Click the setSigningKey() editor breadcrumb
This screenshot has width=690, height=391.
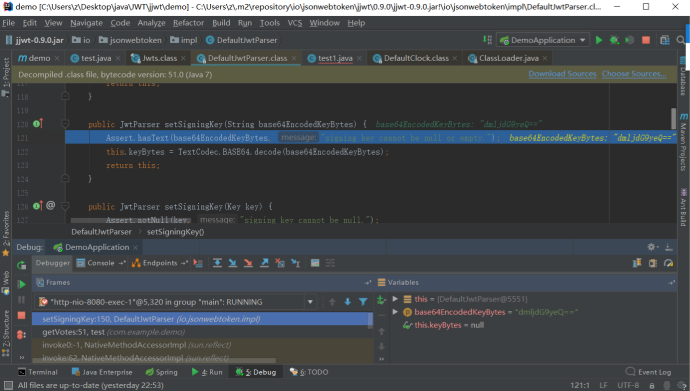pyautogui.click(x=176, y=232)
